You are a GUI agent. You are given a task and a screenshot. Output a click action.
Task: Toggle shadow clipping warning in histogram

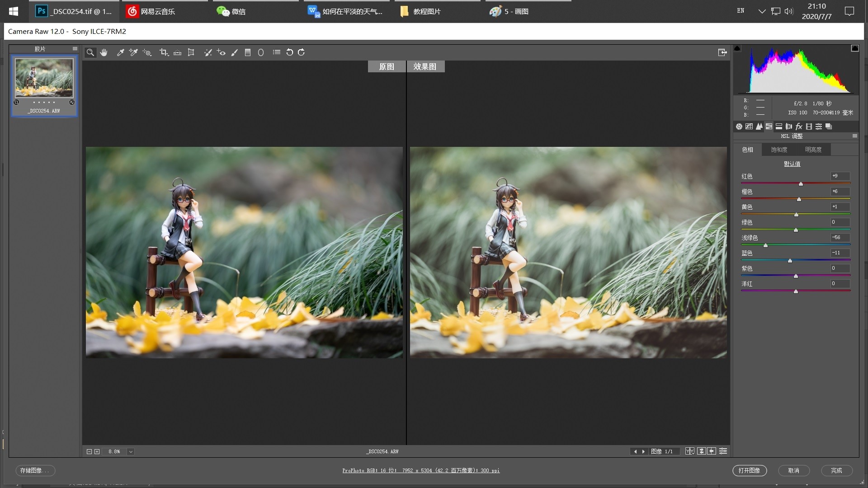pyautogui.click(x=737, y=48)
